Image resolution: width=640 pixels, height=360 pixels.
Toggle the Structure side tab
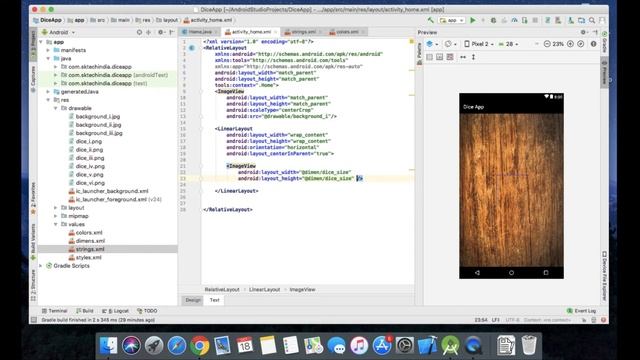pos(33,285)
